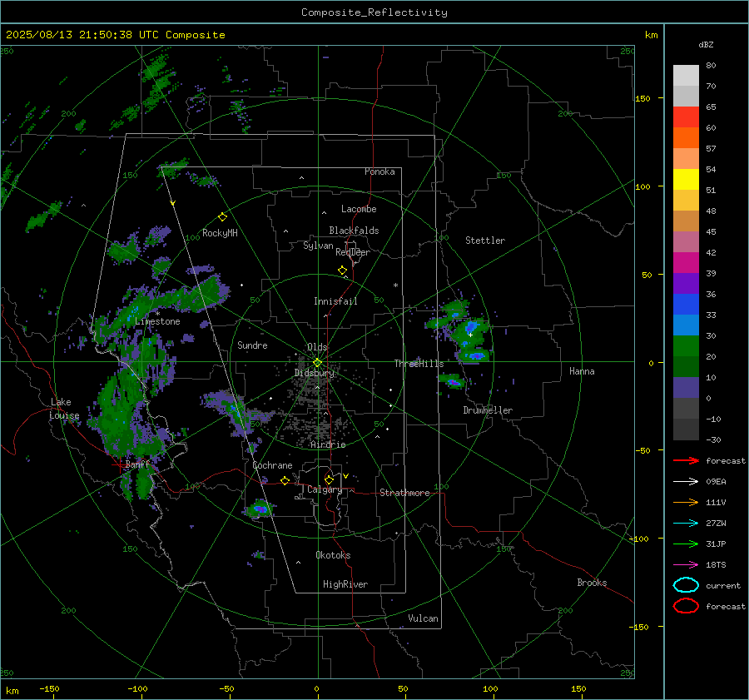749x700 pixels.
Task: Click the Okotoks label
Action: coord(333,555)
